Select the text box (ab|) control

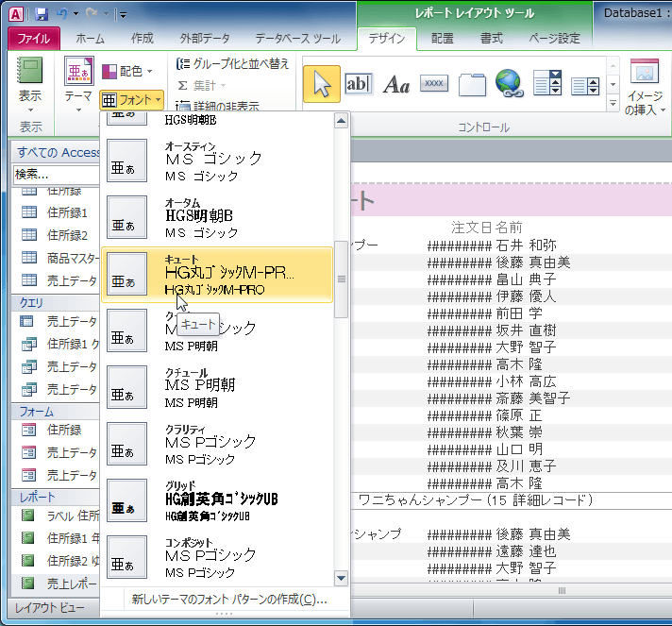[359, 84]
